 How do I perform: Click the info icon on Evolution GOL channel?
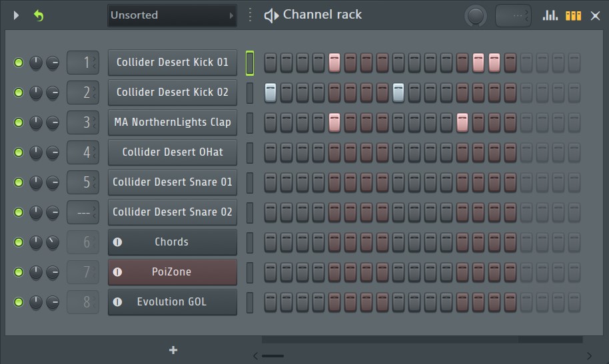tap(118, 302)
